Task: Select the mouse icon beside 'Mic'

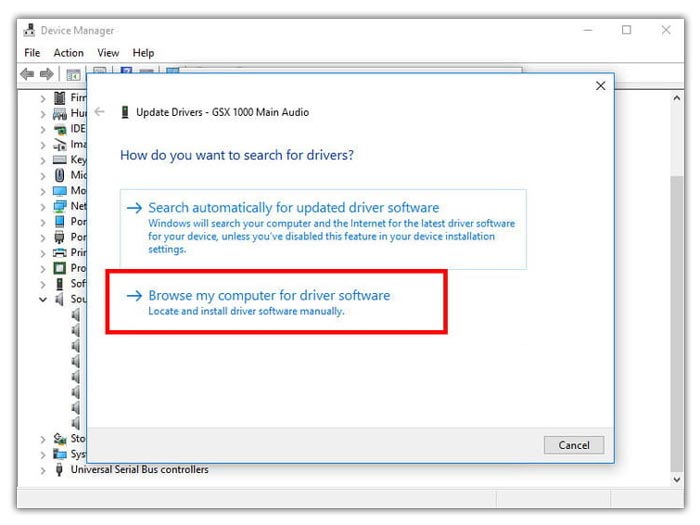Action: tap(59, 175)
